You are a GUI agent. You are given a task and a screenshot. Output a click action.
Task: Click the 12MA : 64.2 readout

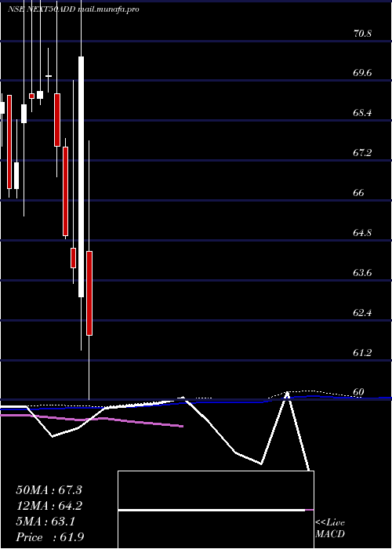[49, 506]
